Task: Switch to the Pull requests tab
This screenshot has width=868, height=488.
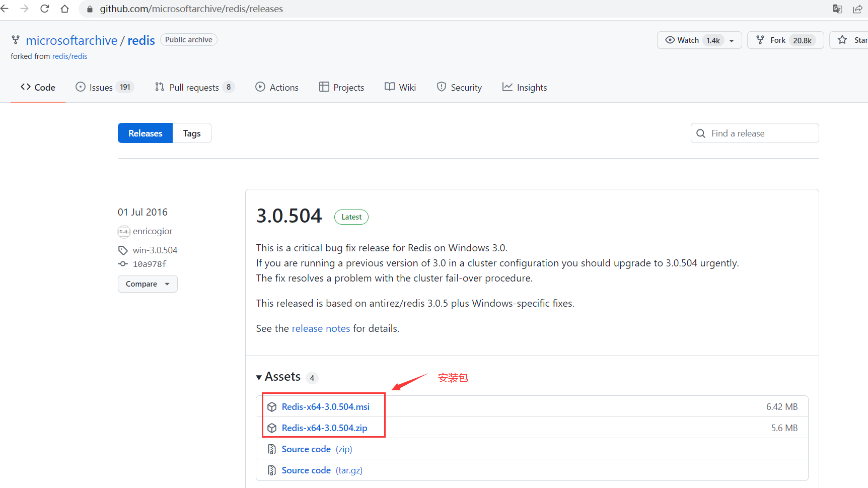Action: pyautogui.click(x=194, y=87)
